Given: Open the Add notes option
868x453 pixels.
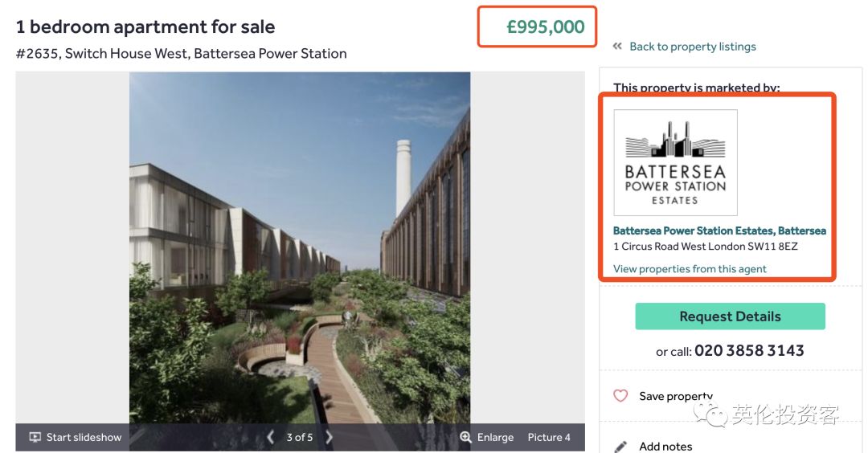Looking at the screenshot, I should pos(665,447).
